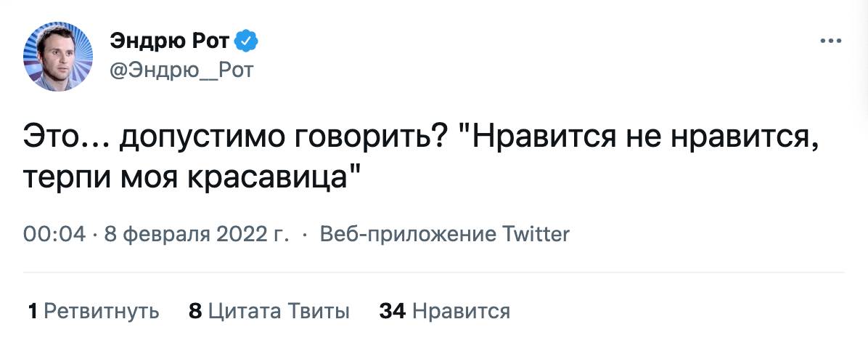Open Эндрю Рот's profile avatar picture
The image size is (868, 343).
(x=59, y=55)
